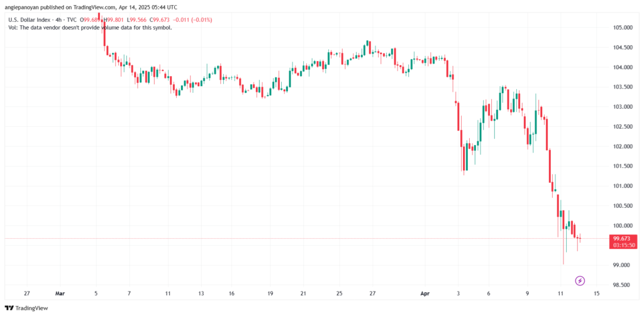
Task: Click the purple lightning bolt event icon
Action: [580, 280]
